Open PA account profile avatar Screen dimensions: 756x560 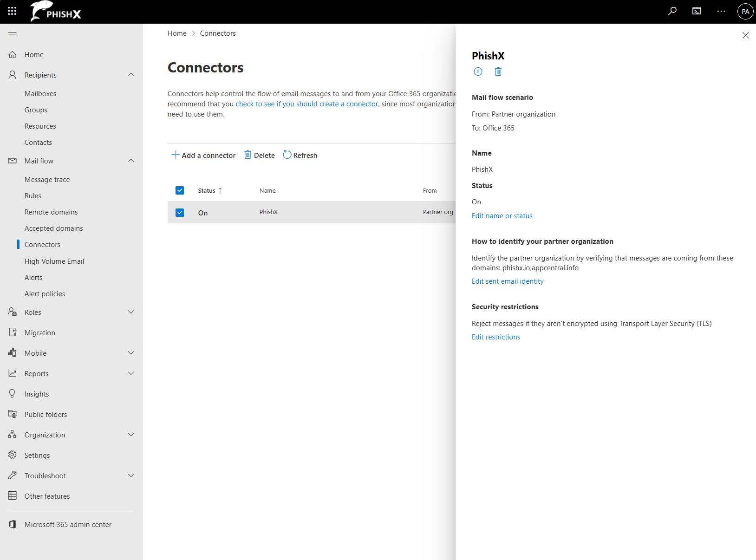(745, 12)
